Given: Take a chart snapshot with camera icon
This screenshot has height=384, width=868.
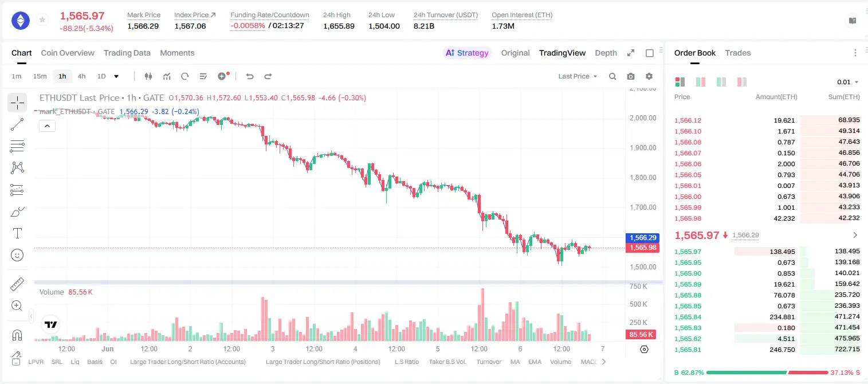Looking at the screenshot, I should (x=631, y=76).
